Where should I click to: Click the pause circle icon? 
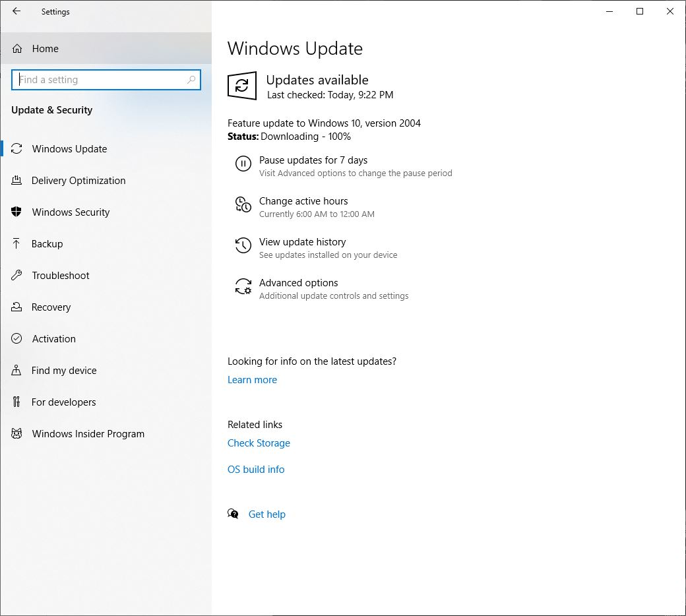point(243,164)
